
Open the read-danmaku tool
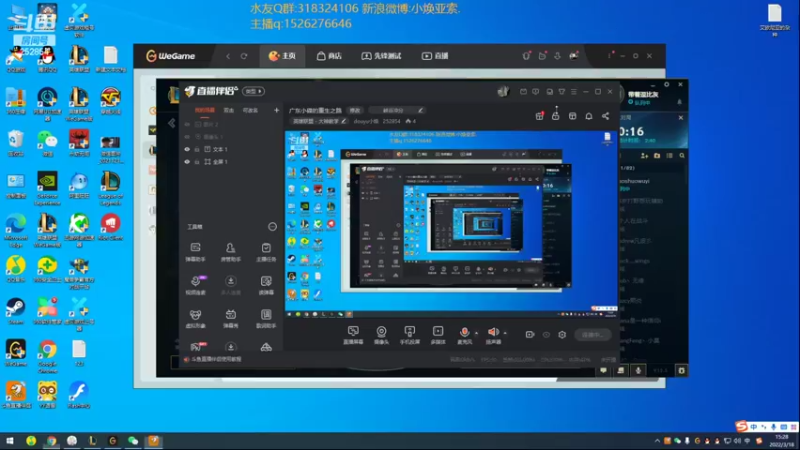pos(266,285)
